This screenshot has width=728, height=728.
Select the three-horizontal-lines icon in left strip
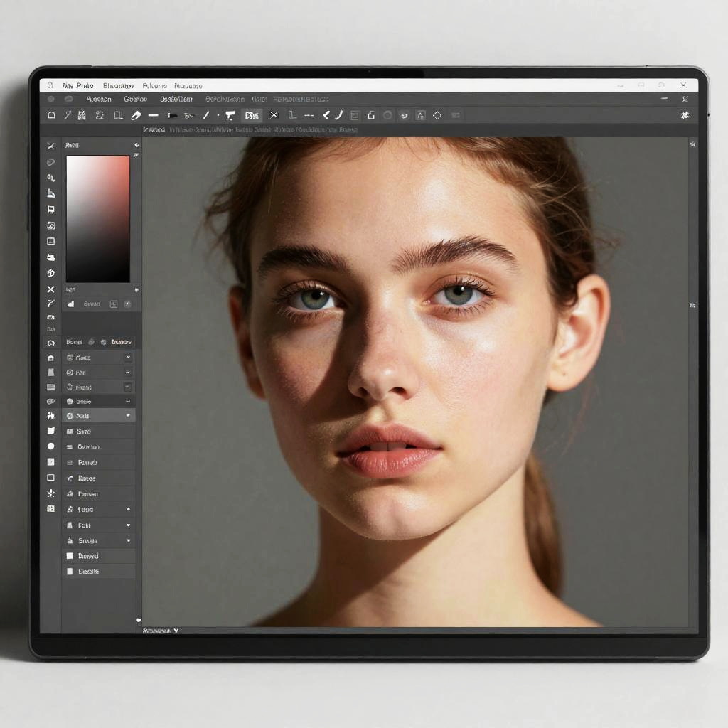(50, 387)
